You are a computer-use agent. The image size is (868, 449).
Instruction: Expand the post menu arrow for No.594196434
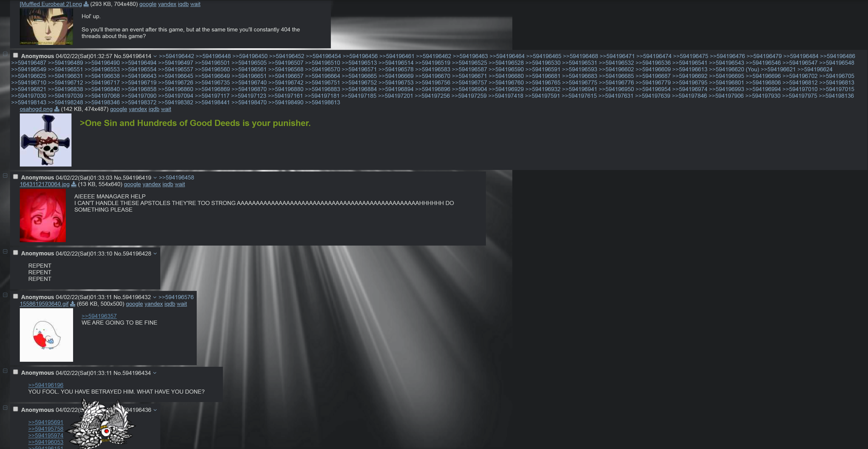[155, 373]
